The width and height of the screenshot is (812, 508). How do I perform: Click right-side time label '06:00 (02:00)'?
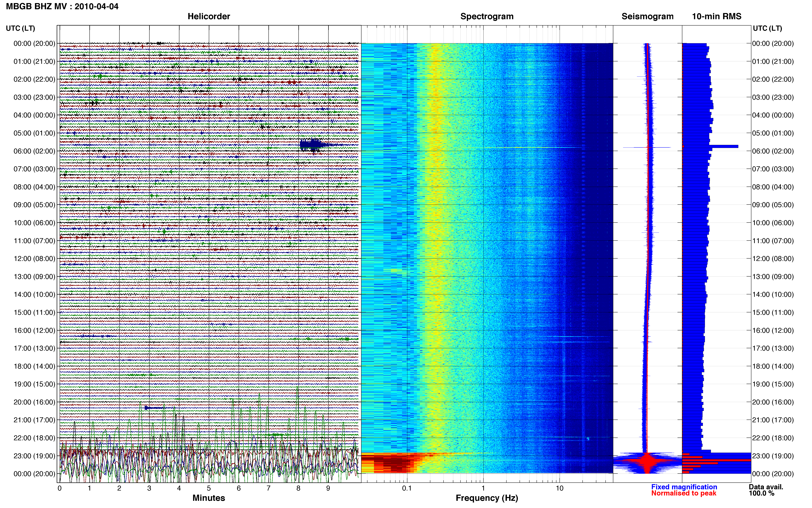point(773,151)
